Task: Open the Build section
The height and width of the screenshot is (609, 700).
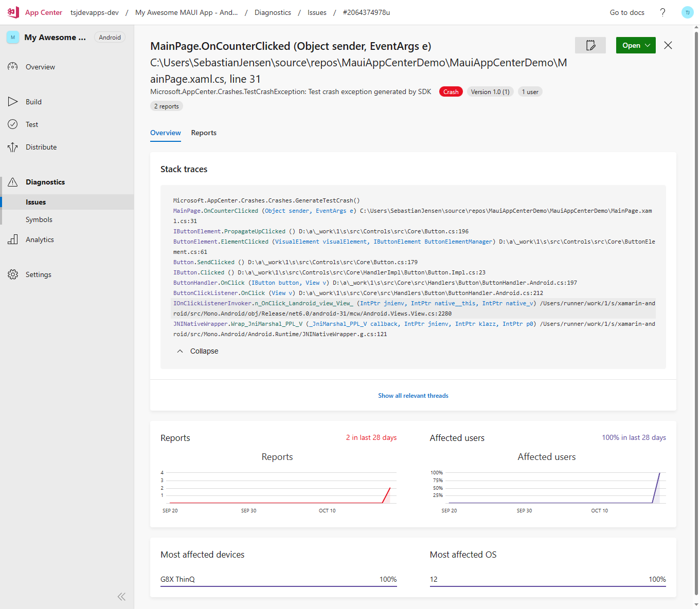Action: [x=33, y=102]
